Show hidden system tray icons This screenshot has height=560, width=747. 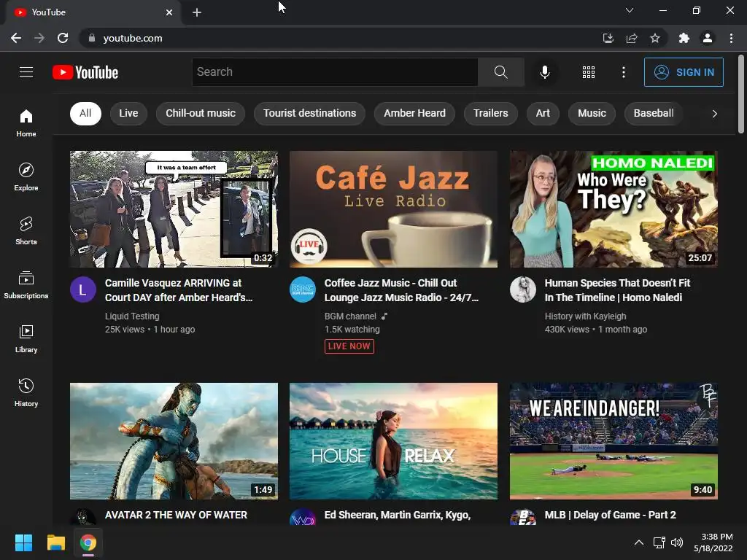pos(639,542)
